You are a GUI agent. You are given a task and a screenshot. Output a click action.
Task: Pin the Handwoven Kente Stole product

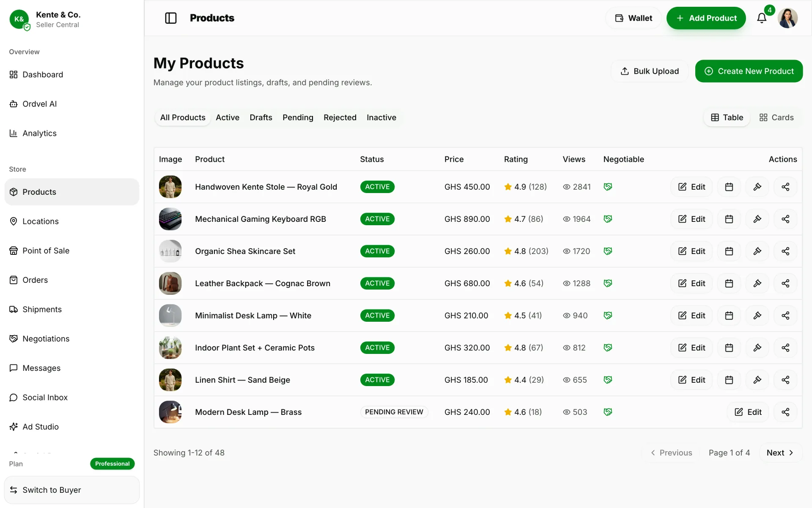point(757,187)
